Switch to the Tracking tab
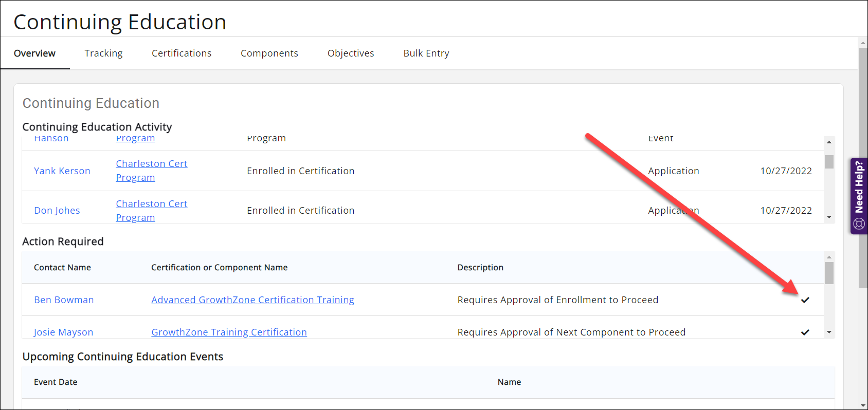The image size is (868, 410). click(103, 53)
